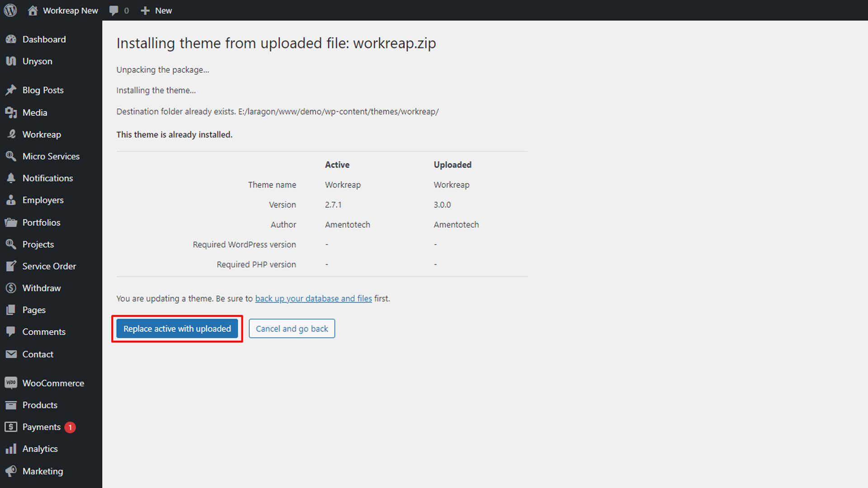Open the Marketing megaphone menu item
Image resolution: width=868 pixels, height=488 pixels.
coord(42,471)
